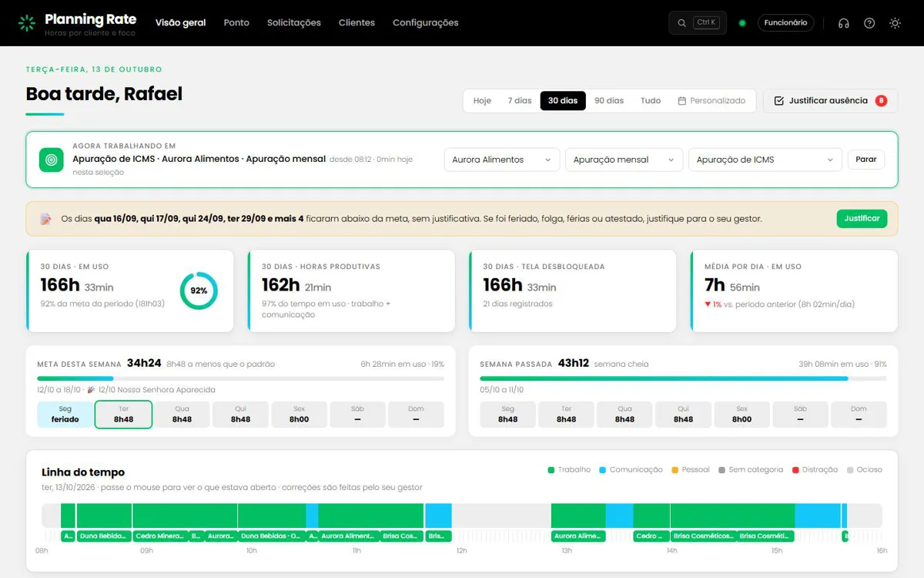Click the Justificar ausência button
The width and height of the screenshot is (924, 578).
coord(830,101)
